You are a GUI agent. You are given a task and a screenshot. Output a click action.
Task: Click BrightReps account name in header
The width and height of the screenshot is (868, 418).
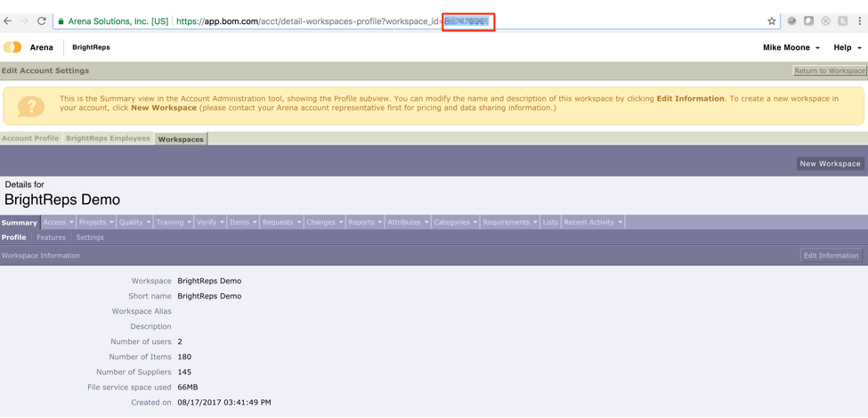tap(91, 47)
